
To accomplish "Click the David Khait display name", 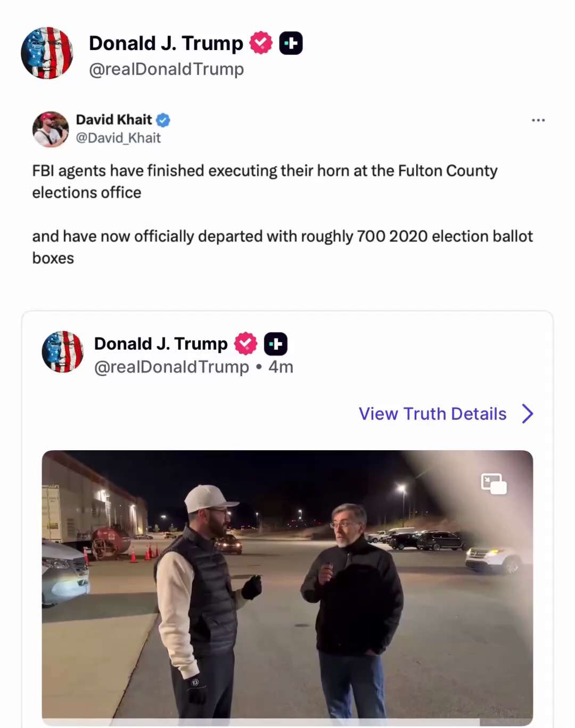I will point(114,120).
